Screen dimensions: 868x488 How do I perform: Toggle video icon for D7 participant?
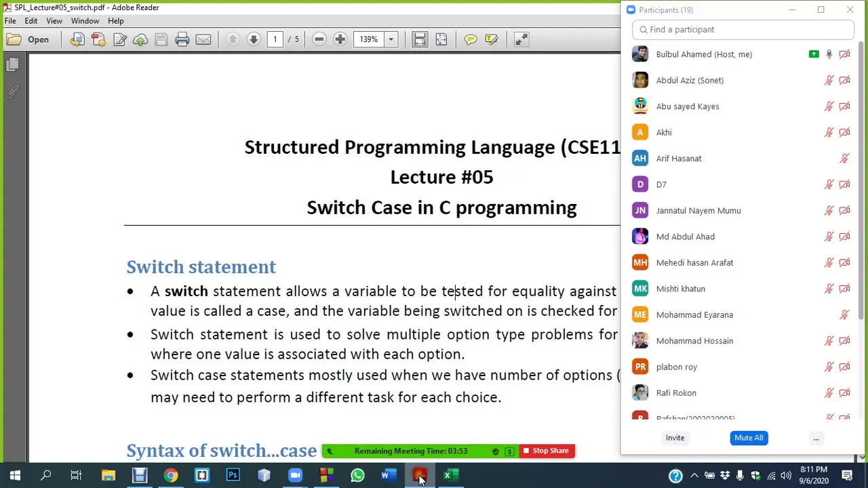tap(844, 184)
